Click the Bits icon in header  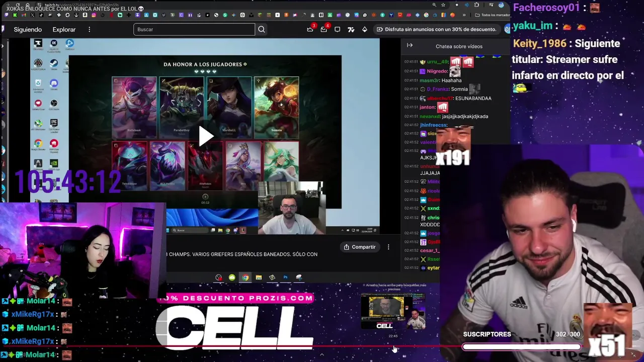(365, 29)
